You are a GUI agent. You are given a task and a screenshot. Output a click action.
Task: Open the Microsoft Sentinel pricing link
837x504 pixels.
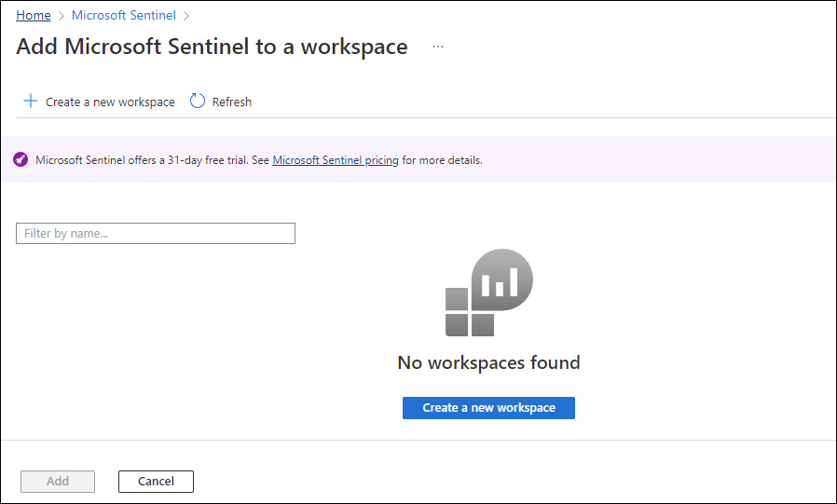coord(336,160)
